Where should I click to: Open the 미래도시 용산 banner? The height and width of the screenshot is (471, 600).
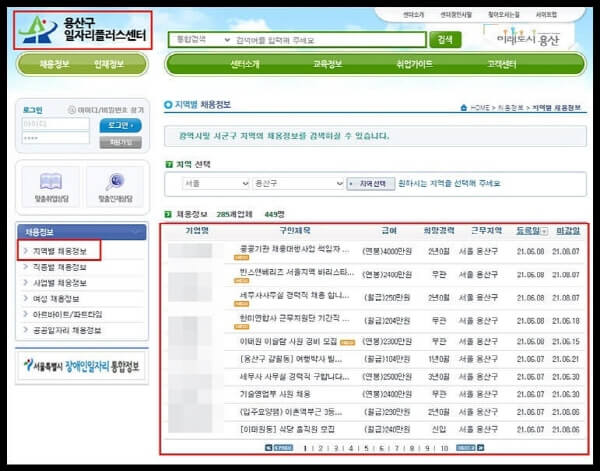pyautogui.click(x=528, y=38)
